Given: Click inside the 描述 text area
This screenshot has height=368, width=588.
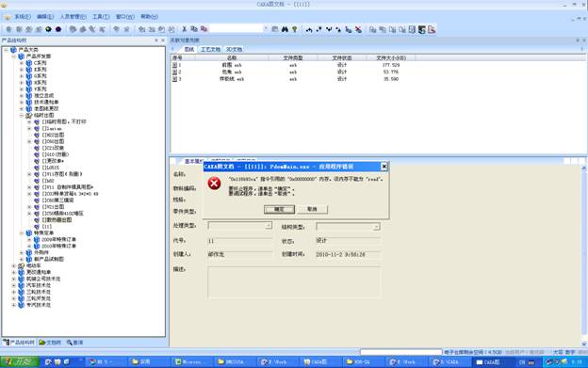Looking at the screenshot, I should tap(294, 282).
